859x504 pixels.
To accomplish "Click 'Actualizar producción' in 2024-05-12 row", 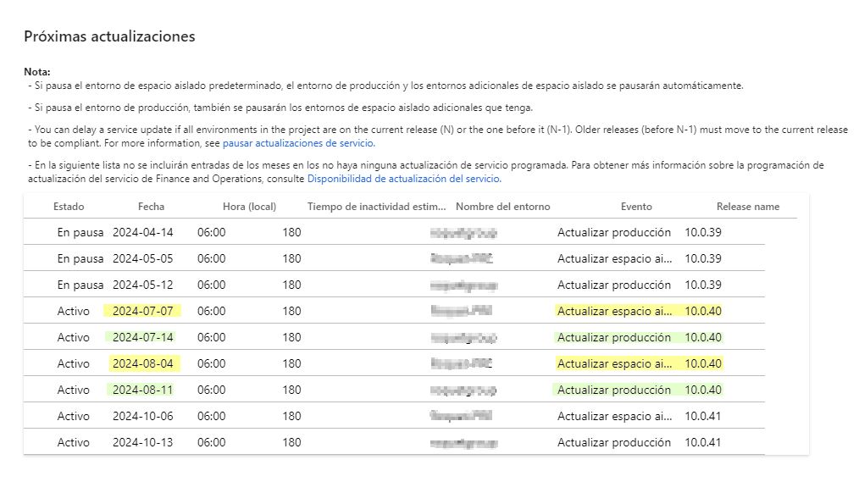I will click(x=614, y=285).
